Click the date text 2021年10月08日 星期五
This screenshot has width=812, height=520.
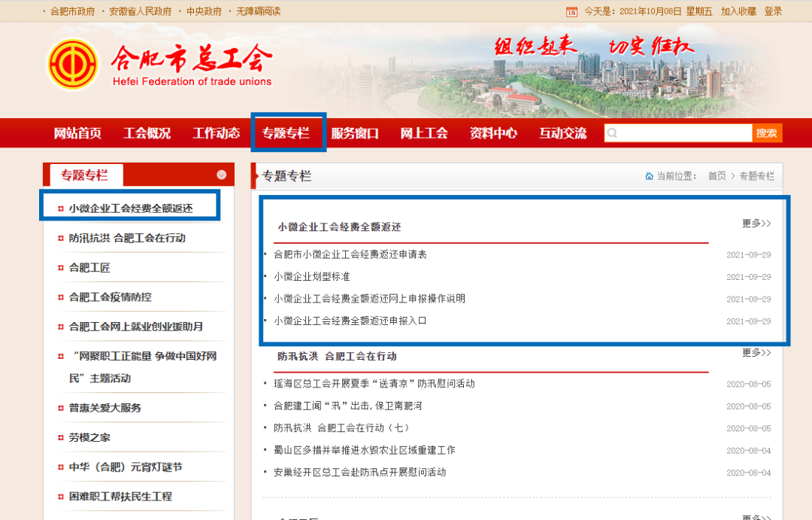pos(666,11)
